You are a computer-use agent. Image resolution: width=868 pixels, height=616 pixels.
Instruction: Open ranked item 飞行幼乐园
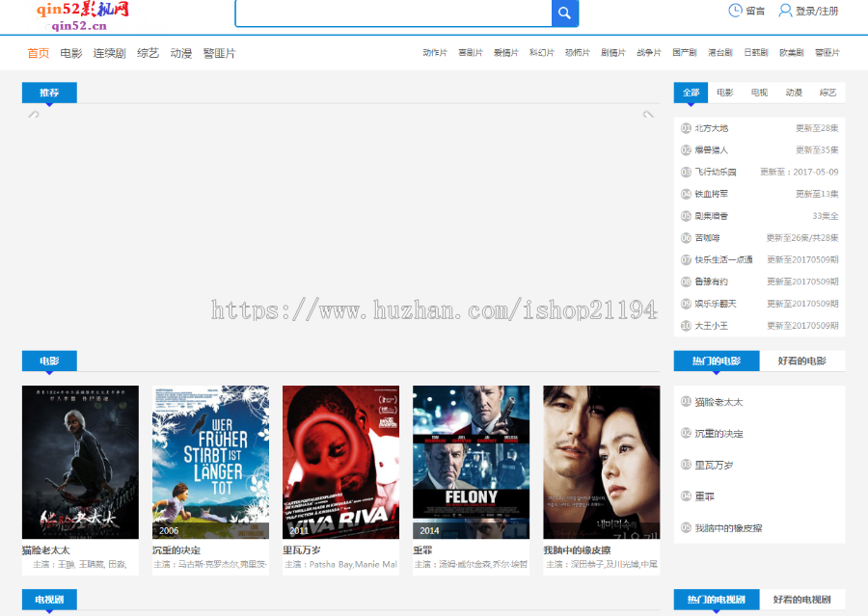coord(716,173)
